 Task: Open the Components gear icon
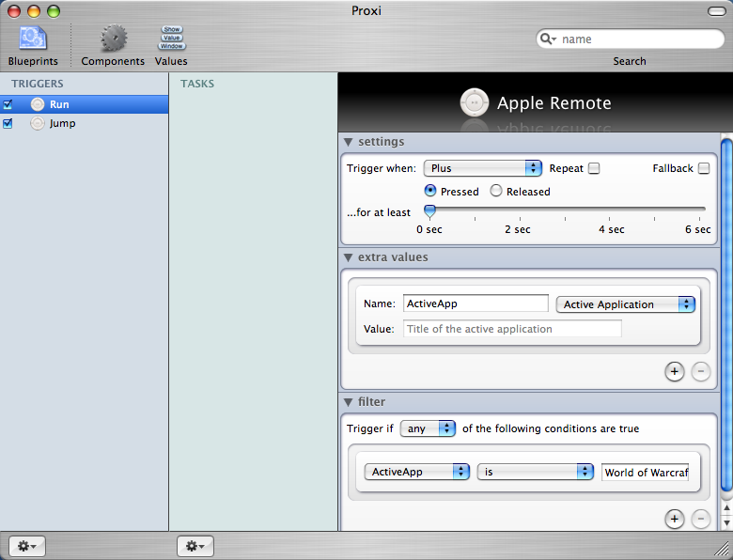(114, 38)
